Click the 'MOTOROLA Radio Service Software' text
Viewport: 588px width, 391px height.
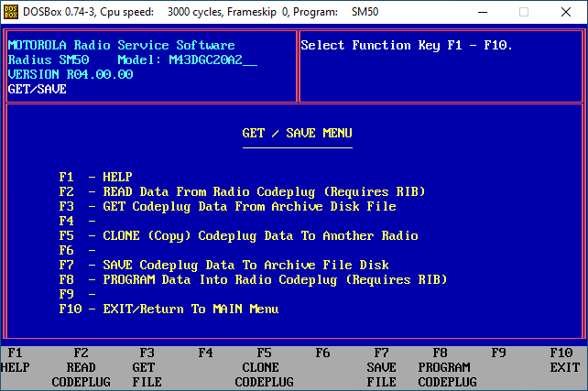point(122,46)
